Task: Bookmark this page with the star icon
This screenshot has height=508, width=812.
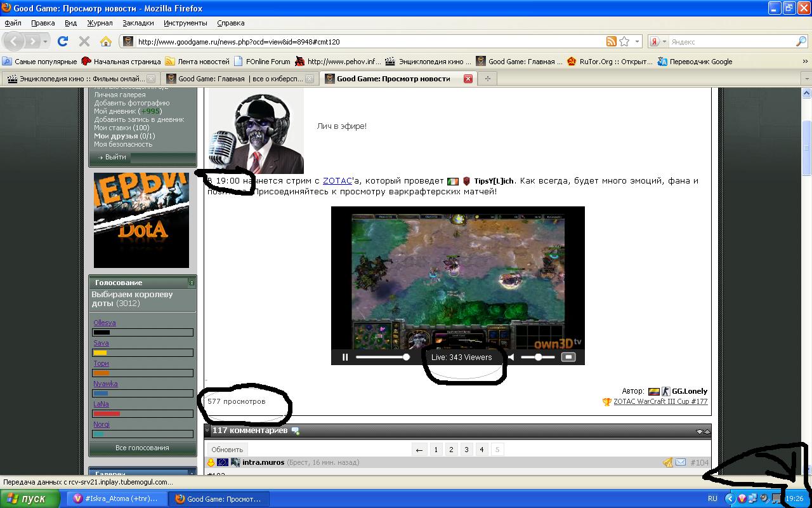Action: (624, 41)
